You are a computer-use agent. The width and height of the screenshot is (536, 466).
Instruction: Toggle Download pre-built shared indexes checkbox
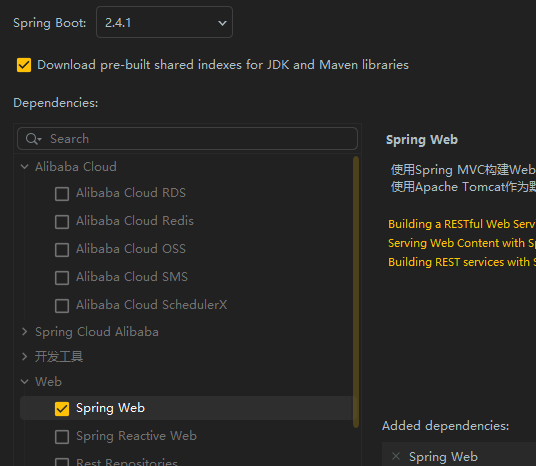(24, 65)
